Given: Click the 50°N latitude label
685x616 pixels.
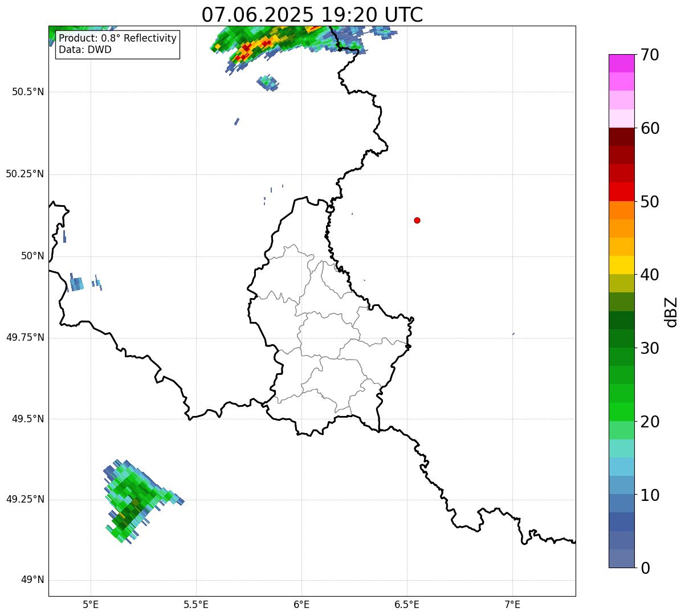Looking at the screenshot, I should (32, 256).
